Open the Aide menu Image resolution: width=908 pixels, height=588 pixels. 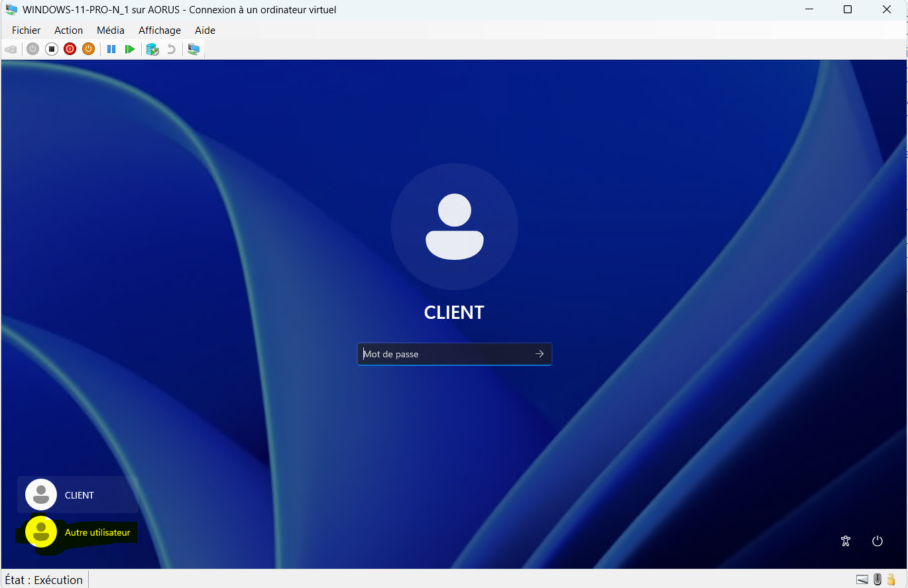click(x=205, y=30)
